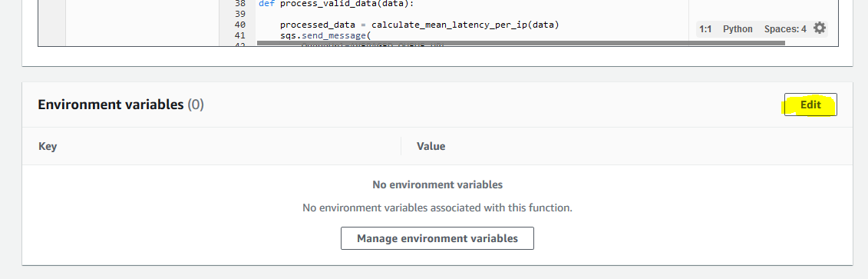The height and width of the screenshot is (279, 868).
Task: Click the dark gray left editor sidebar strip
Action: pyautogui.click(x=51, y=22)
